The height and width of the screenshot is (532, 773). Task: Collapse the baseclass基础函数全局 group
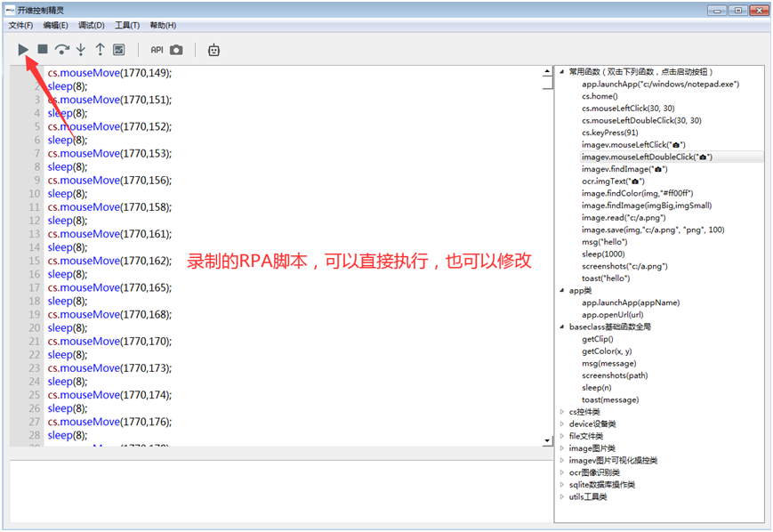(x=562, y=326)
